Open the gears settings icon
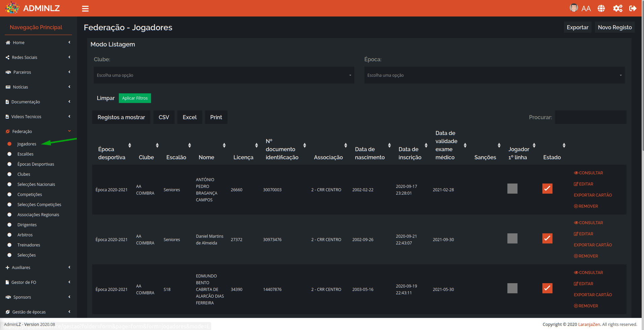Viewport: 644px width, 330px height. coord(618,8)
